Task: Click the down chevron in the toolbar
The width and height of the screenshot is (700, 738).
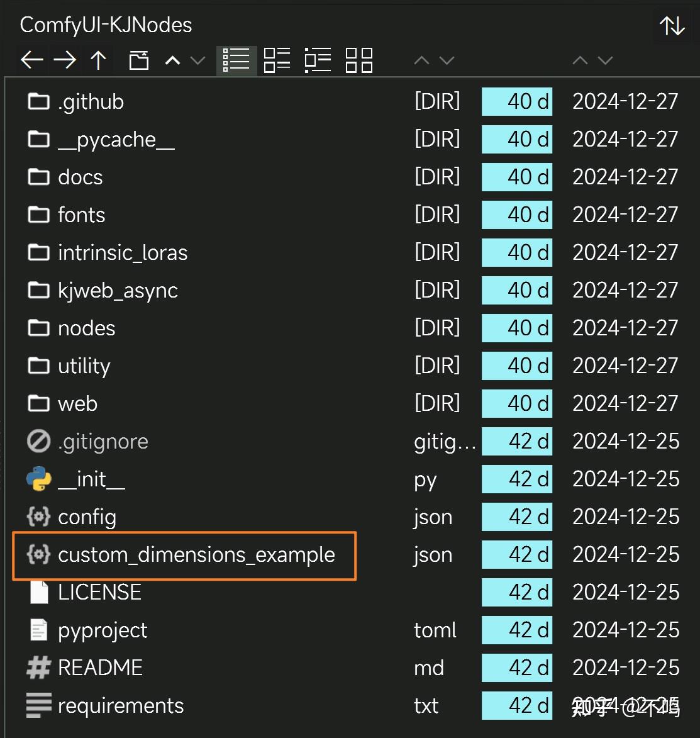Action: click(x=198, y=61)
